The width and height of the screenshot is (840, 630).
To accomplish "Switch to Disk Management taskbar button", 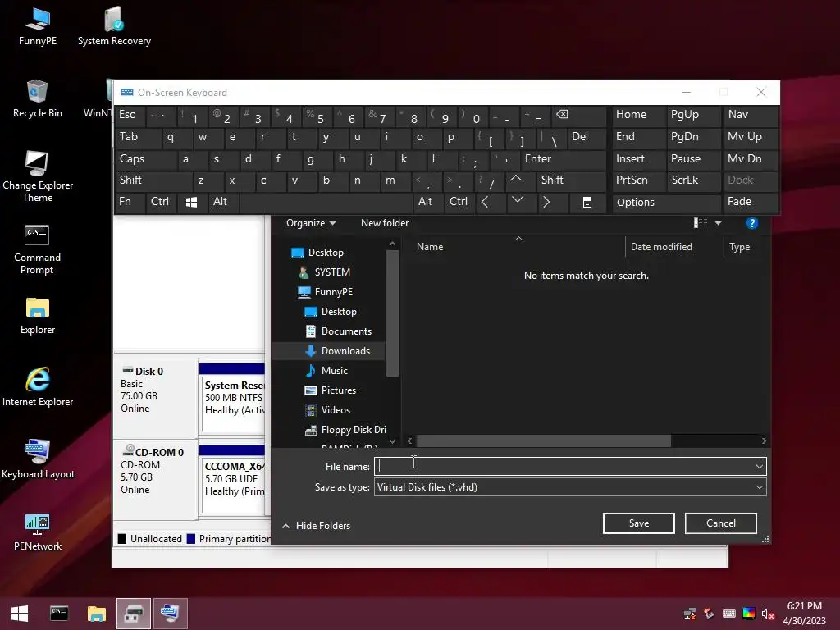I will tap(134, 614).
